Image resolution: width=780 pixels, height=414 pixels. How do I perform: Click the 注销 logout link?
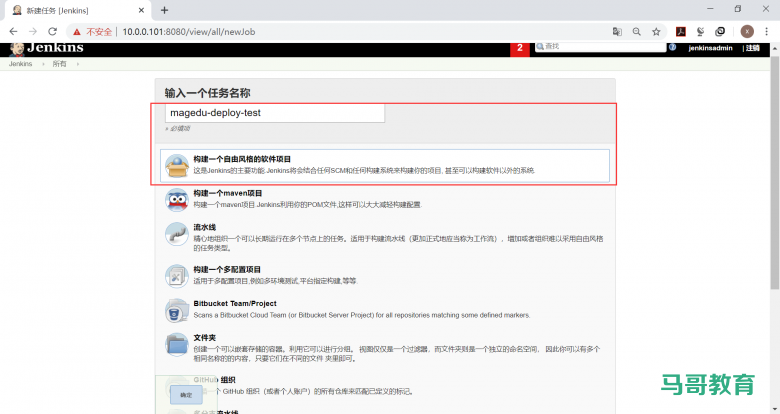753,48
